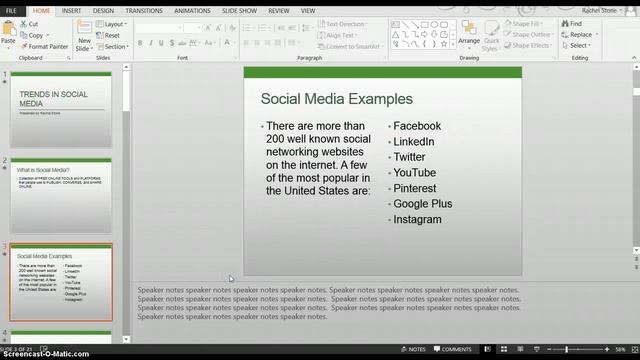The height and width of the screenshot is (360, 640).
Task: Pick the right arrow shape
Action: pyautogui.click(x=424, y=35)
